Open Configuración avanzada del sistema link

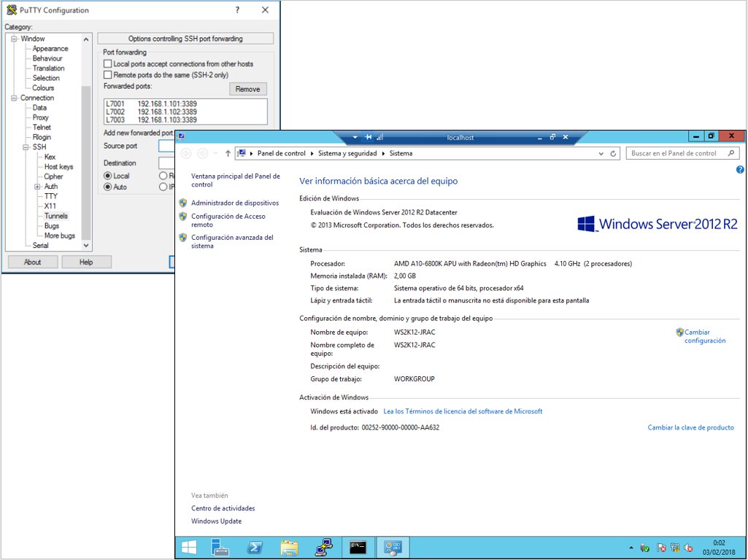(x=232, y=241)
